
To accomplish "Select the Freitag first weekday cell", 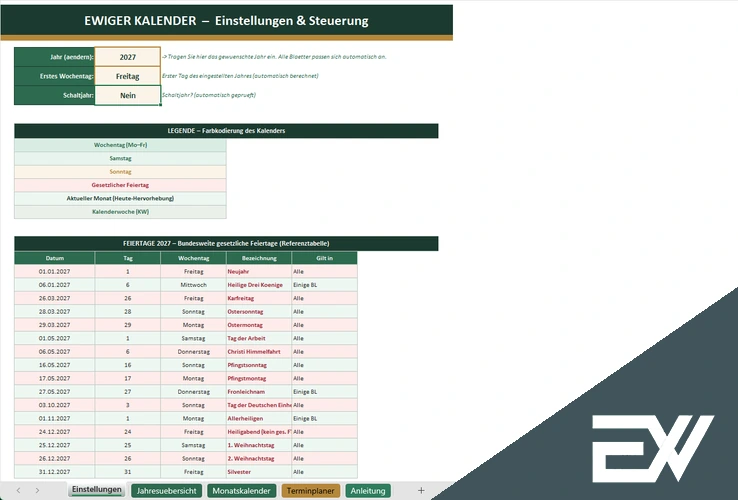I will pyautogui.click(x=128, y=76).
